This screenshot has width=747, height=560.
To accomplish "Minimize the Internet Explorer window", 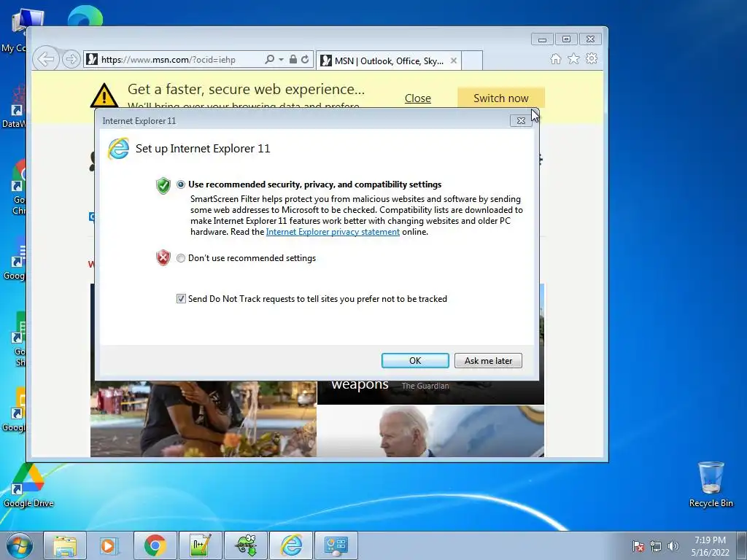I will [x=542, y=39].
